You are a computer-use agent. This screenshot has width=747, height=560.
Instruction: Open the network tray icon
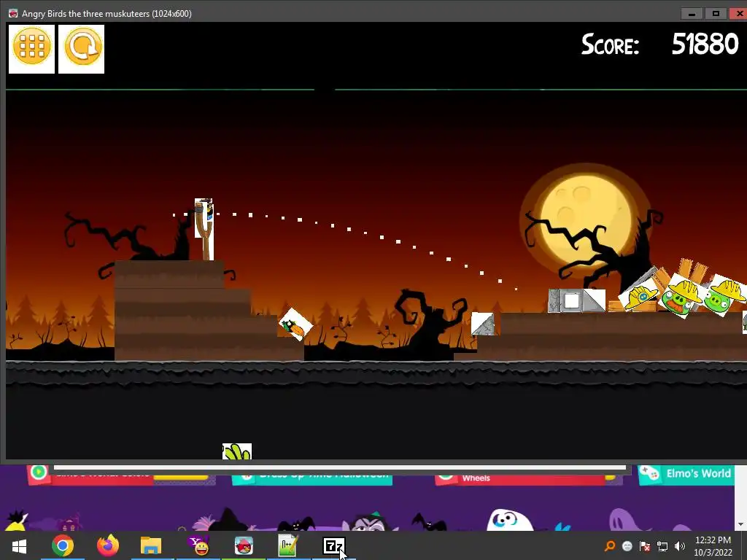pos(662,546)
